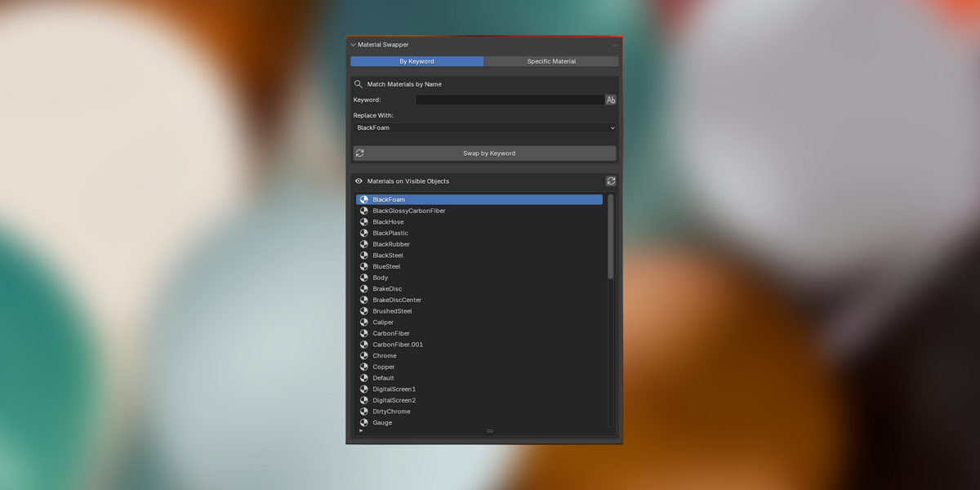Click the Swap by Keyword button
This screenshot has height=490, width=980.
pos(485,154)
